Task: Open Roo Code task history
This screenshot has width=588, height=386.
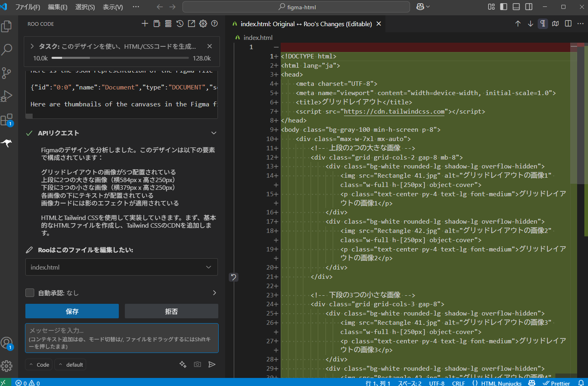Action: 180,24
